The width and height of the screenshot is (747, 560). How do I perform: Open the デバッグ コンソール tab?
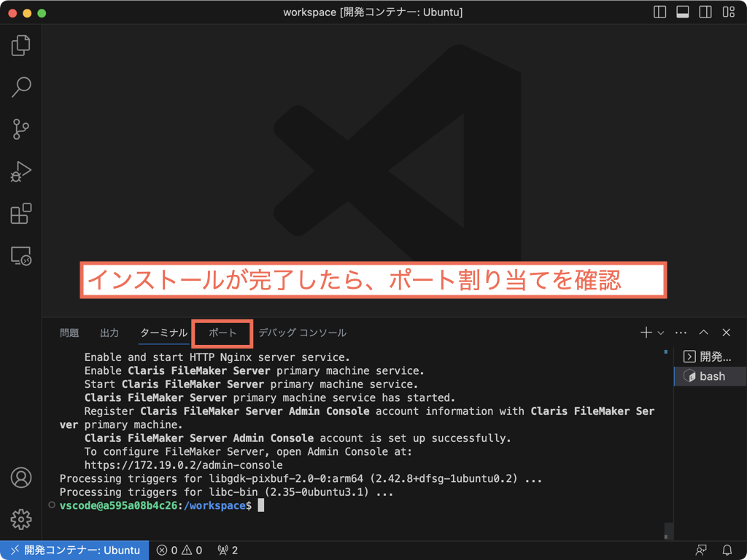[303, 332]
